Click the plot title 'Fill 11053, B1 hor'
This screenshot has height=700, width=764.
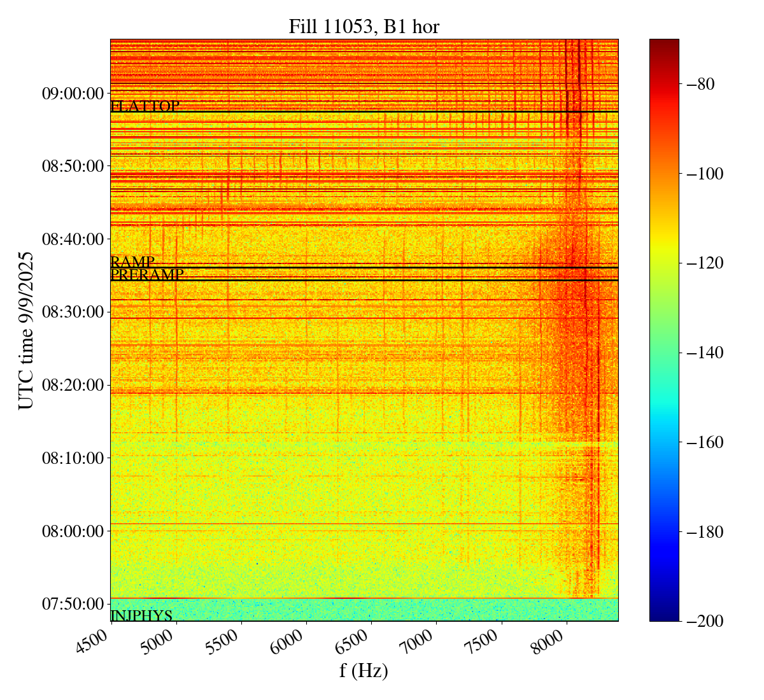(364, 26)
